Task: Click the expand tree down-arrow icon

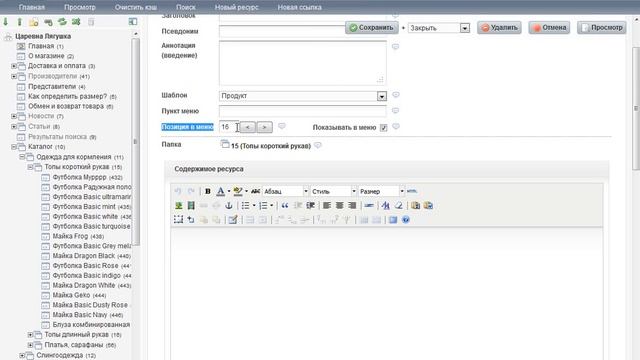Action: click(6, 22)
